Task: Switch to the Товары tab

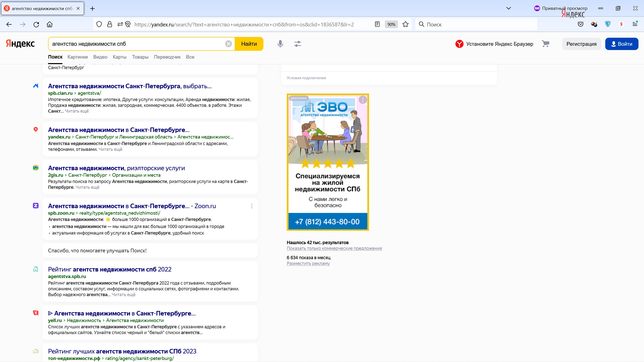Action: click(x=140, y=57)
